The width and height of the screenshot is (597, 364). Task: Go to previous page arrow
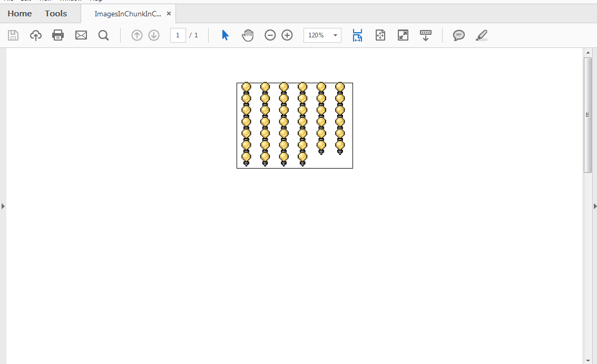click(137, 35)
